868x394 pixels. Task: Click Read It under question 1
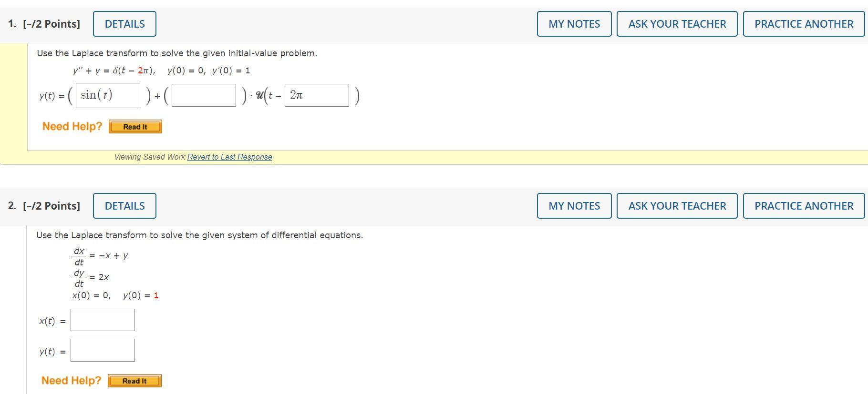(x=135, y=127)
